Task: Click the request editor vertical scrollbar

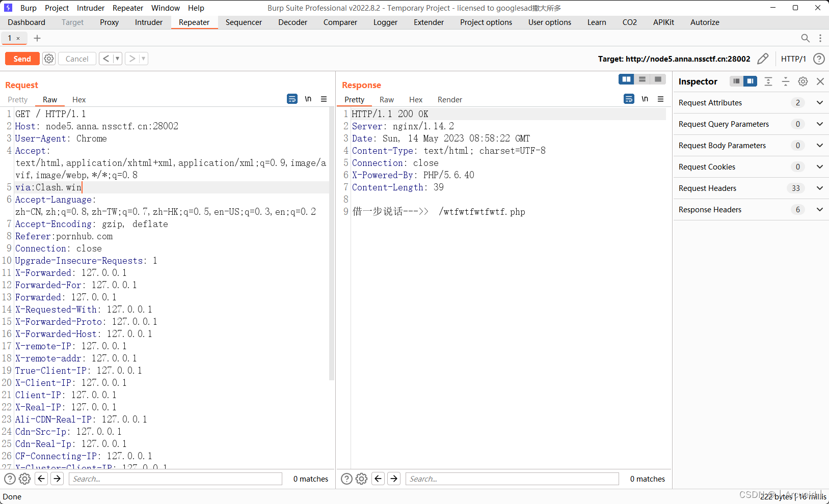Action: pyautogui.click(x=332, y=244)
